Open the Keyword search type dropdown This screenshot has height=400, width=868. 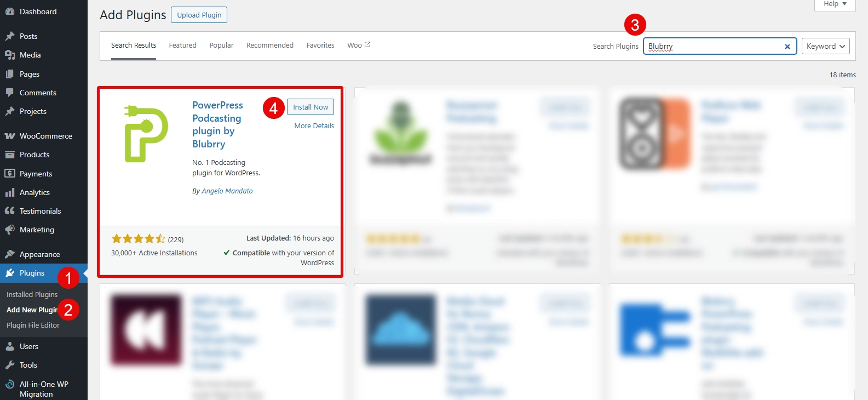pos(826,46)
